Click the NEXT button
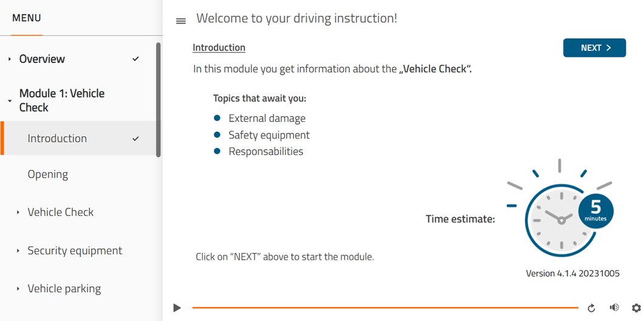 point(594,48)
